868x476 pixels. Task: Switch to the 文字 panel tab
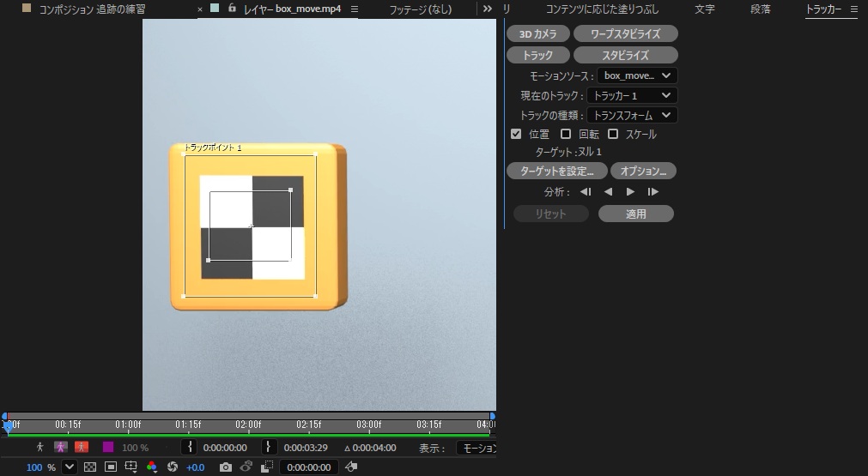pos(705,9)
